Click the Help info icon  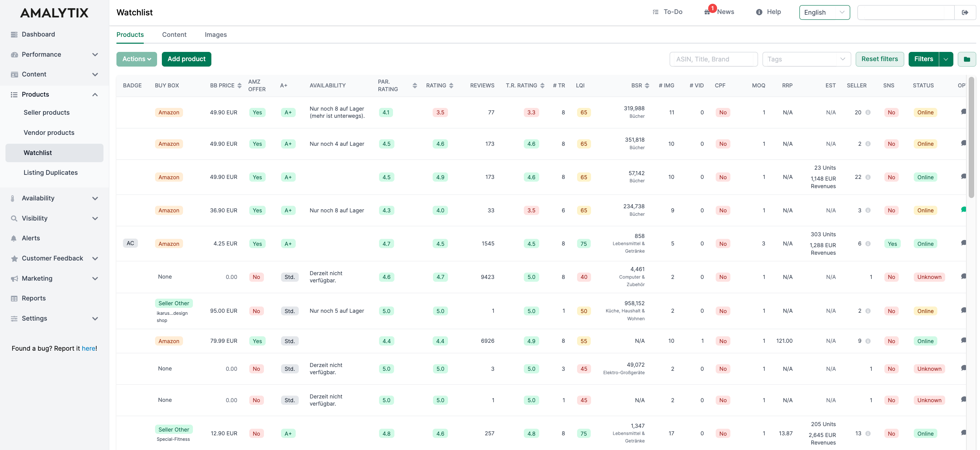[x=759, y=12]
